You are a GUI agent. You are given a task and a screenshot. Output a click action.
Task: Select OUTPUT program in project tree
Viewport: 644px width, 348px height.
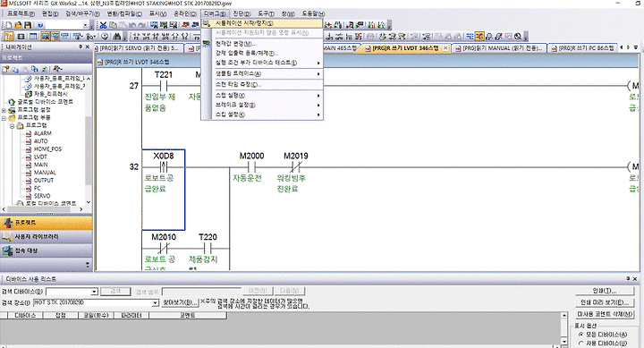tap(44, 181)
